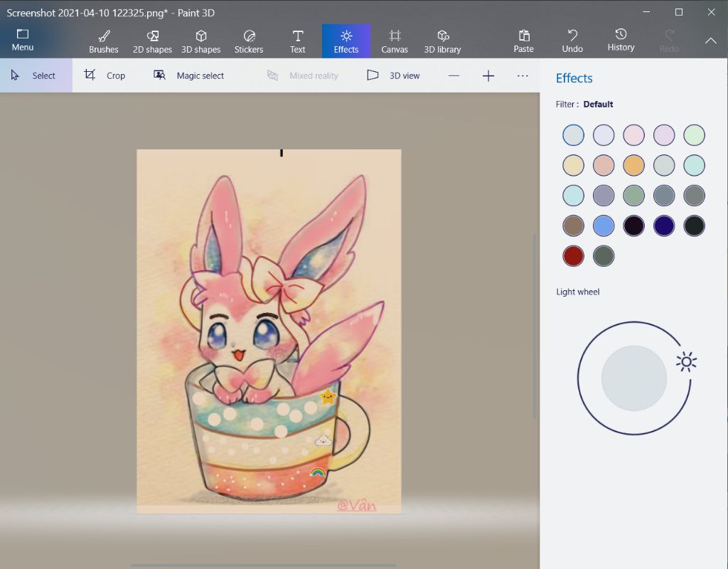This screenshot has height=569, width=728.
Task: Apply the brown filter swatch
Action: 574,225
